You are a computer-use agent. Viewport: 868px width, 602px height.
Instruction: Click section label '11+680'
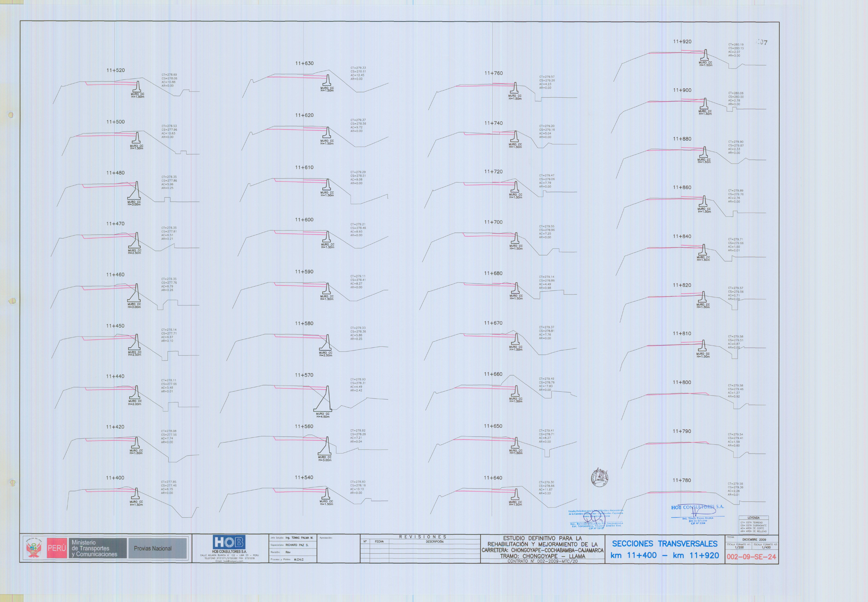tap(493, 273)
